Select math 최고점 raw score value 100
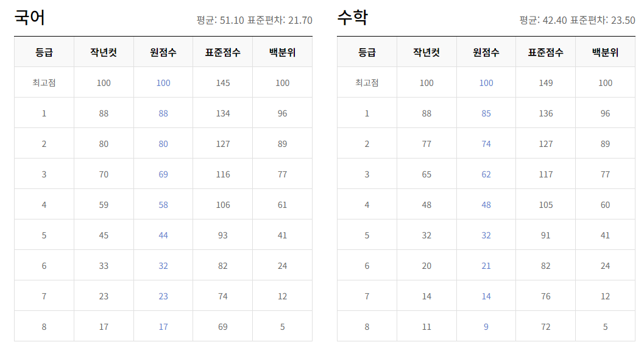The width and height of the screenshot is (644, 353). tap(485, 82)
